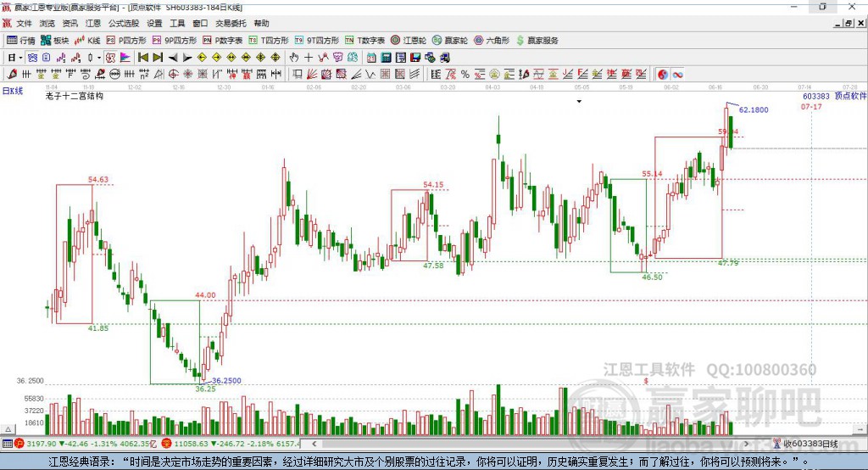The width and height of the screenshot is (868, 470).
Task: Toggle the 行情 quotes view button
Action: coord(20,41)
